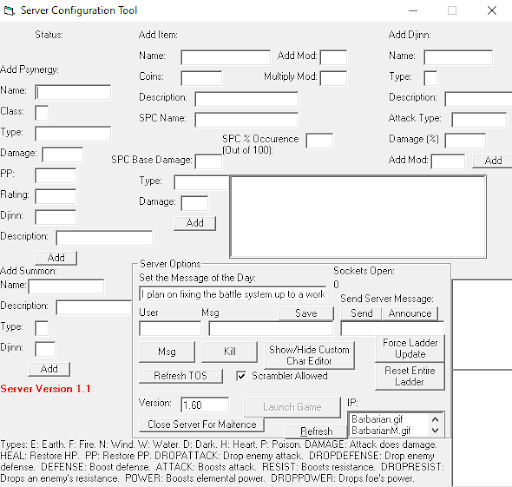
Task: Toggle the Scrambler Allowed checkbox
Action: point(241,376)
